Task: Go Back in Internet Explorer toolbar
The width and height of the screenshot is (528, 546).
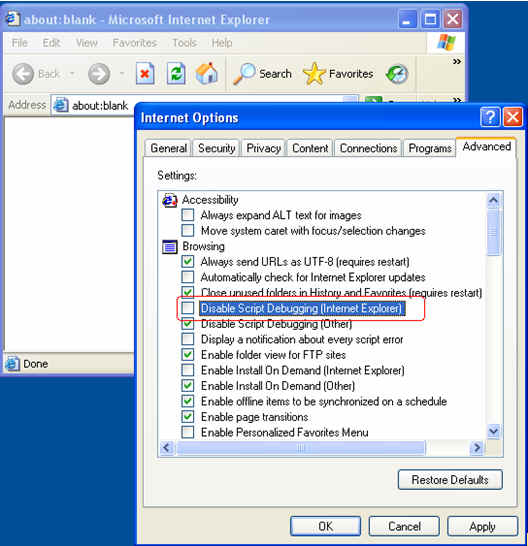Action: [36, 74]
